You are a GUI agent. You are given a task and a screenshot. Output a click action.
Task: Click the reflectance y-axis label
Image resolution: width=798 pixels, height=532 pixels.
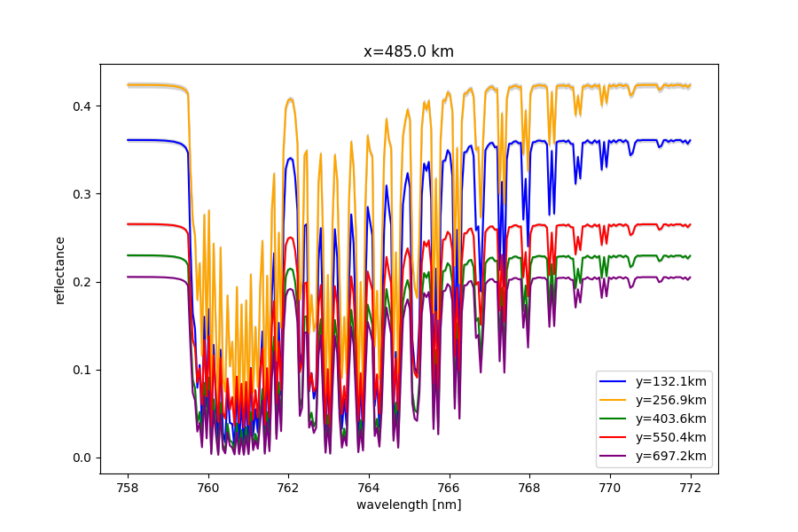[x=60, y=270]
